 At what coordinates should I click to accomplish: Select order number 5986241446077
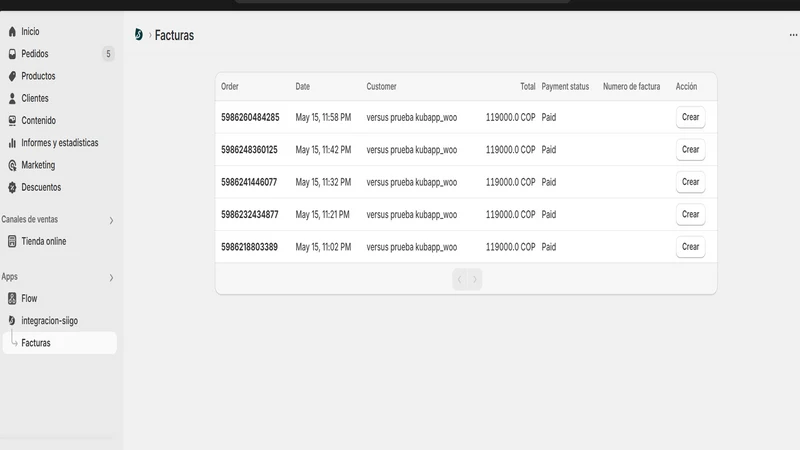point(249,182)
